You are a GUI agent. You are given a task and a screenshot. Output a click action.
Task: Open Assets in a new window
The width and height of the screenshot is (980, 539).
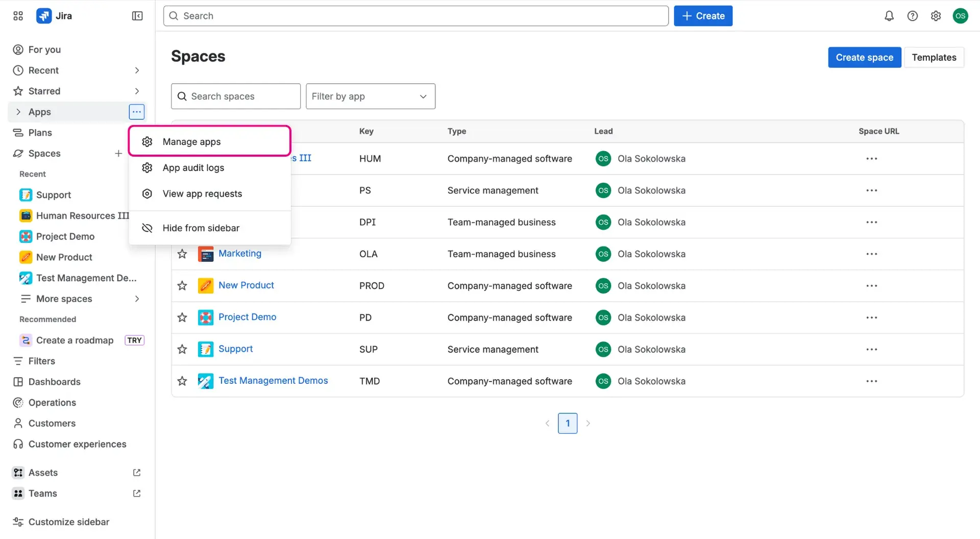[136, 472]
